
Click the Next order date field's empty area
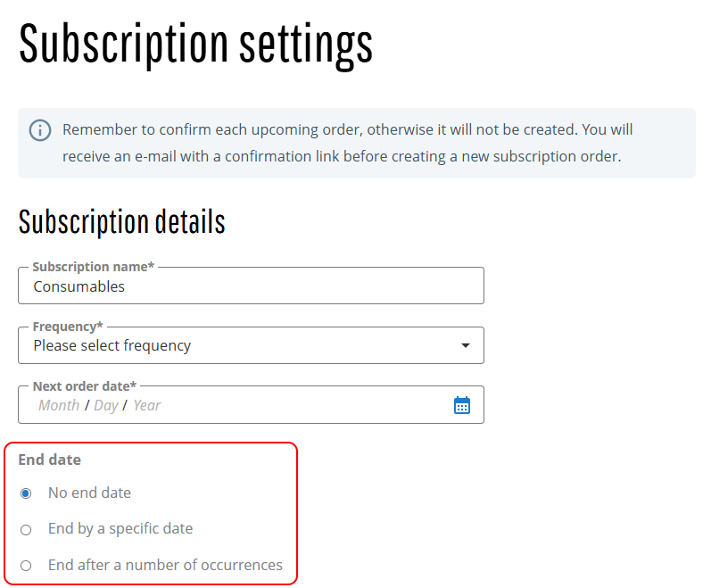click(306, 405)
